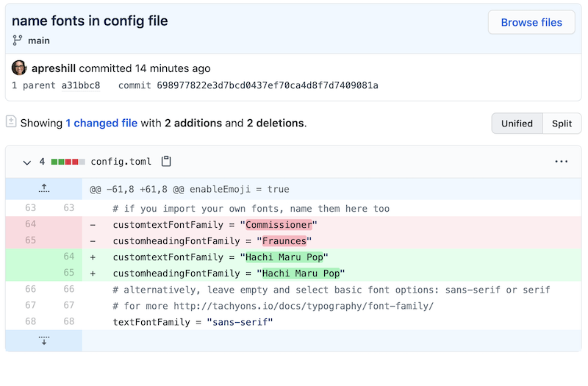This screenshot has height=386, width=588.
Task: Open the three-dot file options menu
Action: click(x=561, y=162)
